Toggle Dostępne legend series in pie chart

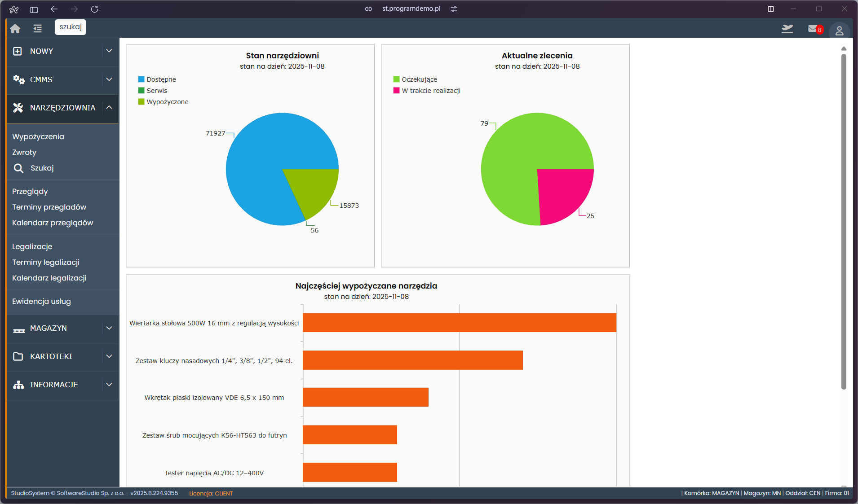click(161, 79)
